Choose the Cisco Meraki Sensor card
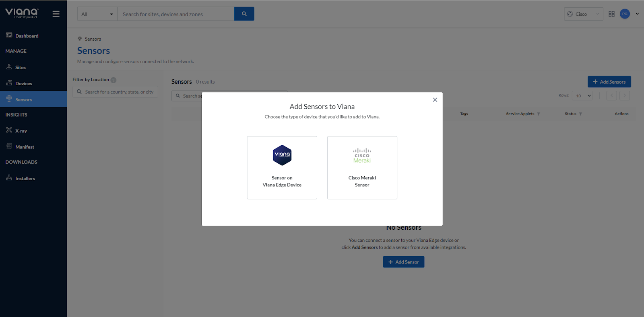Screen dimensions: 644x317 (x=362, y=167)
